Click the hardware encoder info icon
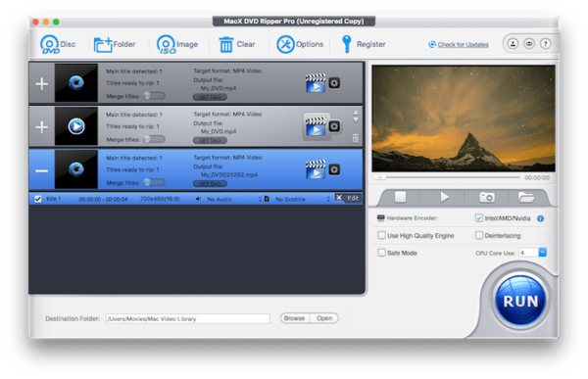This screenshot has height=379, width=588. click(540, 218)
